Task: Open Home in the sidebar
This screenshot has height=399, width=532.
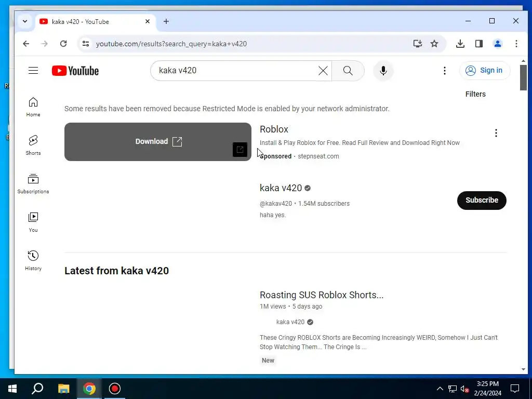Action: (33, 107)
